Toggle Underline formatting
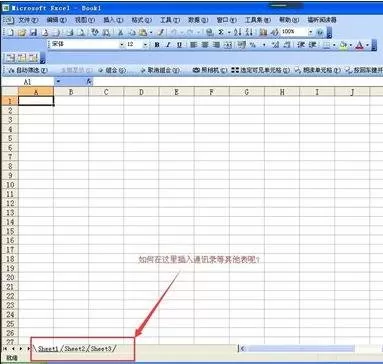The width and height of the screenshot is (383, 364). [179, 45]
